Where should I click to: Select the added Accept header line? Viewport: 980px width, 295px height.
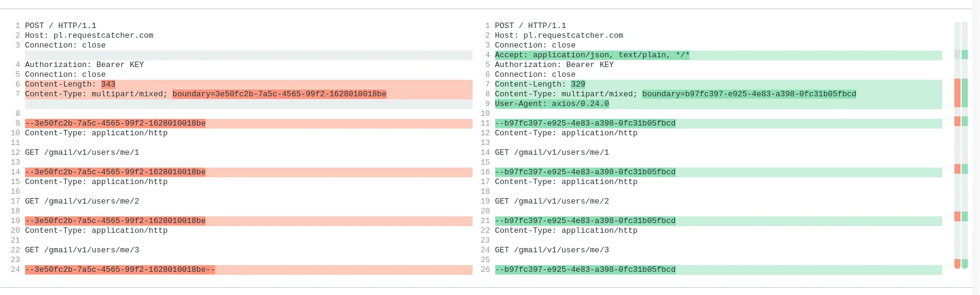tap(592, 55)
